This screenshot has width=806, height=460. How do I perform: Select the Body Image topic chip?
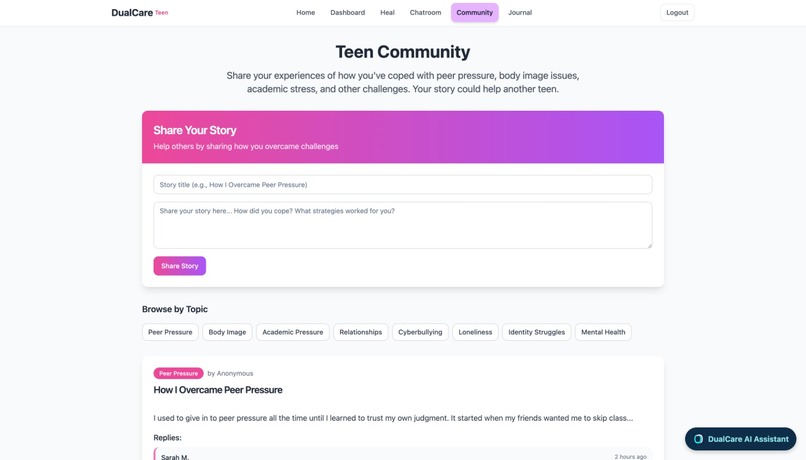tap(227, 332)
